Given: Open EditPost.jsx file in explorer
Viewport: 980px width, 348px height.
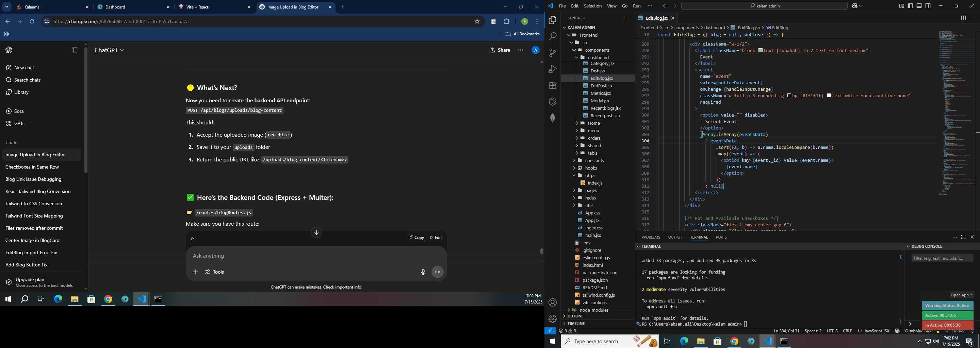Looking at the screenshot, I should point(601,86).
